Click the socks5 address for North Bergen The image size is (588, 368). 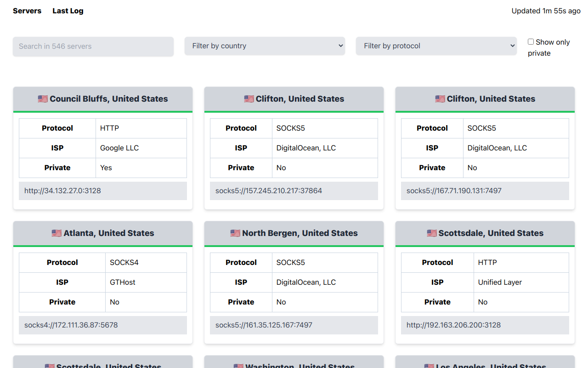pos(263,325)
